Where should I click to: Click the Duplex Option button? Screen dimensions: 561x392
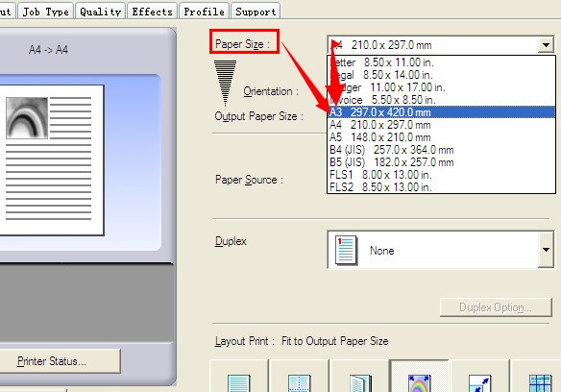click(x=496, y=307)
